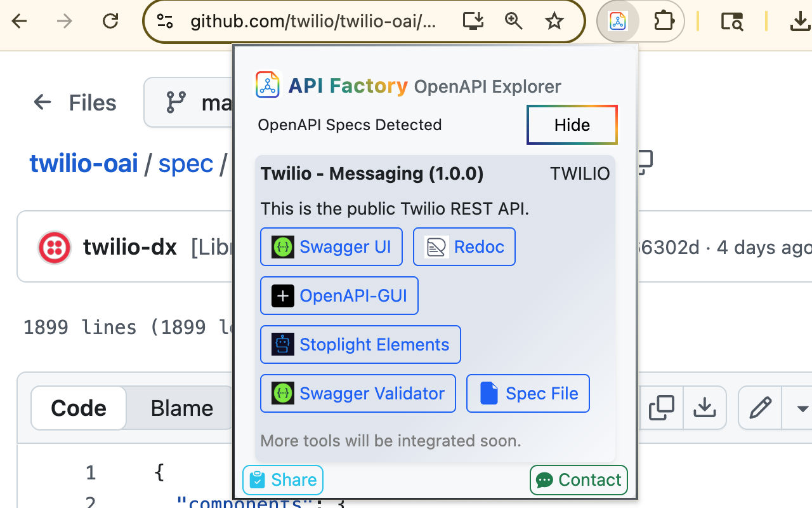Bookmark this page with the star

pos(554,22)
